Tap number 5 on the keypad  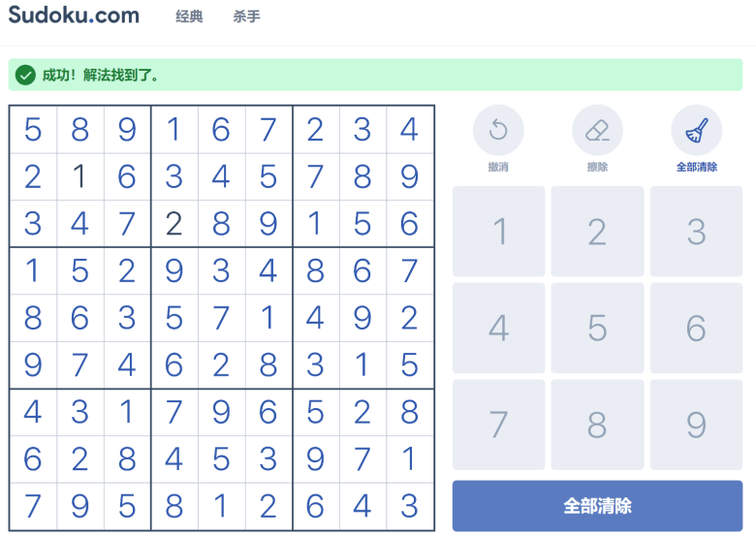(597, 328)
